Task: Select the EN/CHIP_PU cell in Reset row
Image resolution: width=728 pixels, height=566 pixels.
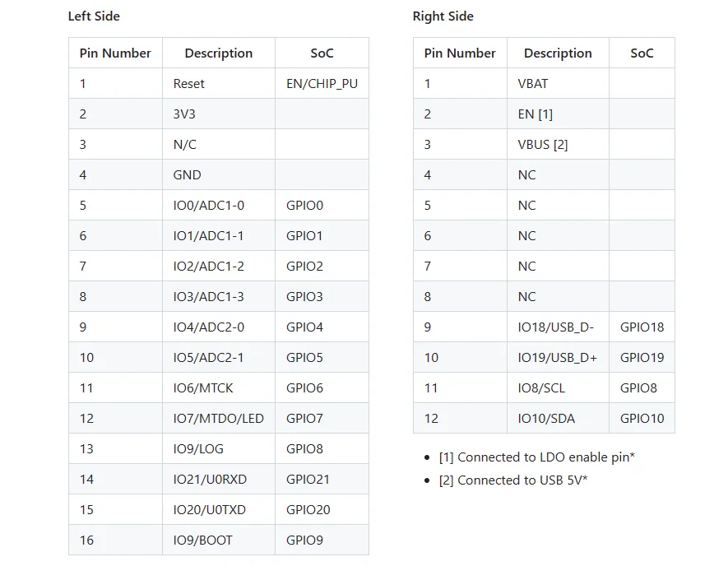Action: pos(322,84)
